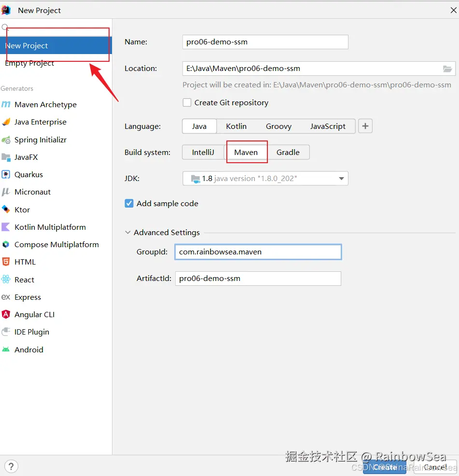This screenshot has width=459, height=476.
Task: Click the Cancel button
Action: [435, 467]
